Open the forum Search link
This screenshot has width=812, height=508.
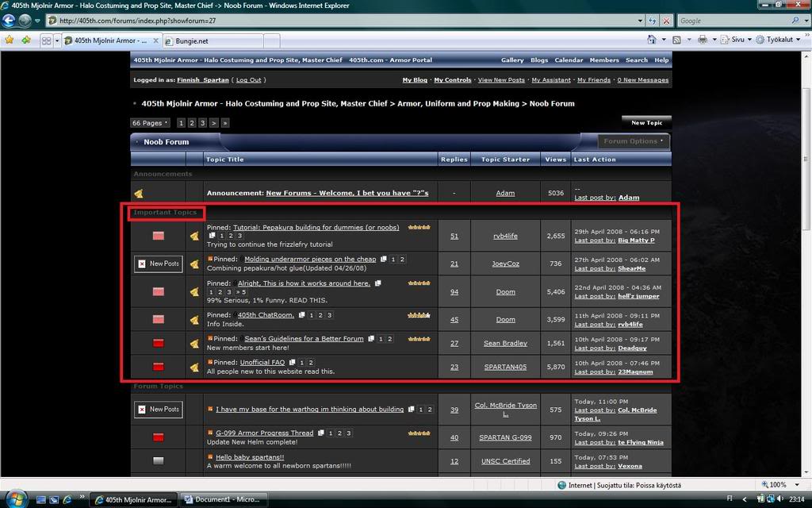pos(637,60)
